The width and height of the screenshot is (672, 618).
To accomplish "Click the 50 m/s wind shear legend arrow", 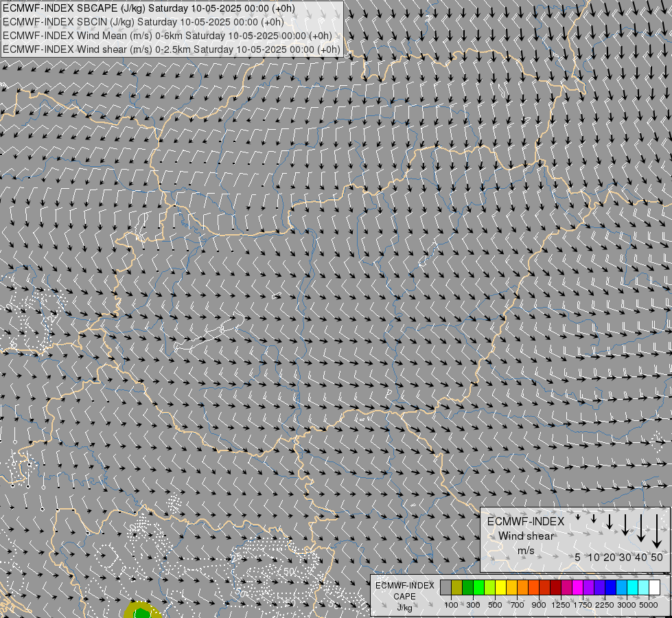I will click(657, 531).
